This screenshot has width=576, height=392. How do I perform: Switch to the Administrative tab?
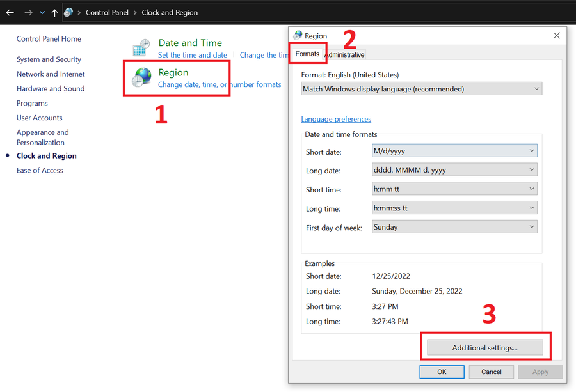(345, 55)
